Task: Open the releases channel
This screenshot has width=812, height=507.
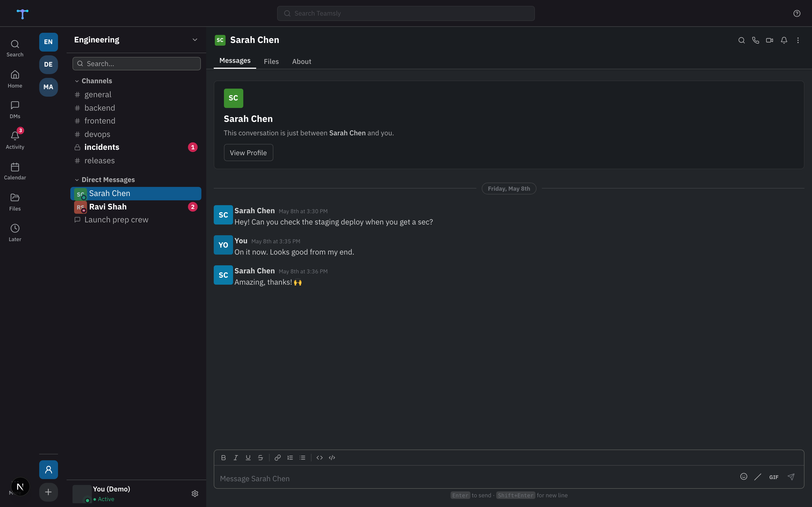Action: pyautogui.click(x=136, y=161)
